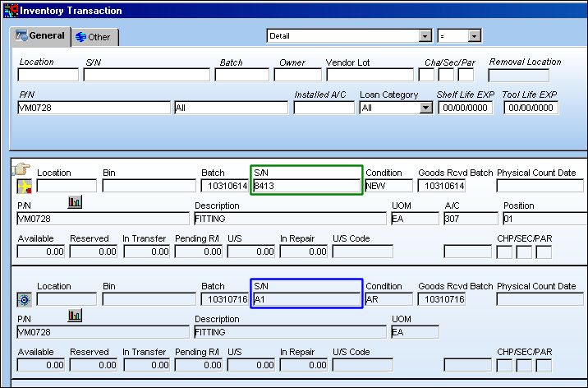The width and height of the screenshot is (588, 388).
Task: Click the Tool Life EXP date field
Action: click(531, 108)
